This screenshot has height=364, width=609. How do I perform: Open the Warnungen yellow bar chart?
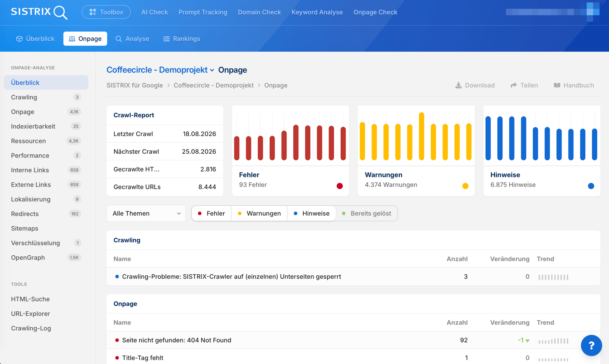(416, 136)
